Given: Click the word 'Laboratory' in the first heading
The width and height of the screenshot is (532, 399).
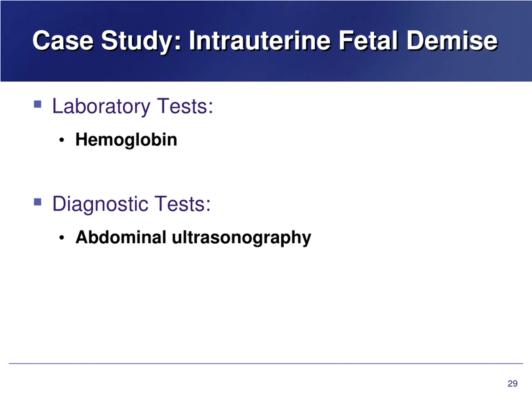Looking at the screenshot, I should click(x=101, y=107).
